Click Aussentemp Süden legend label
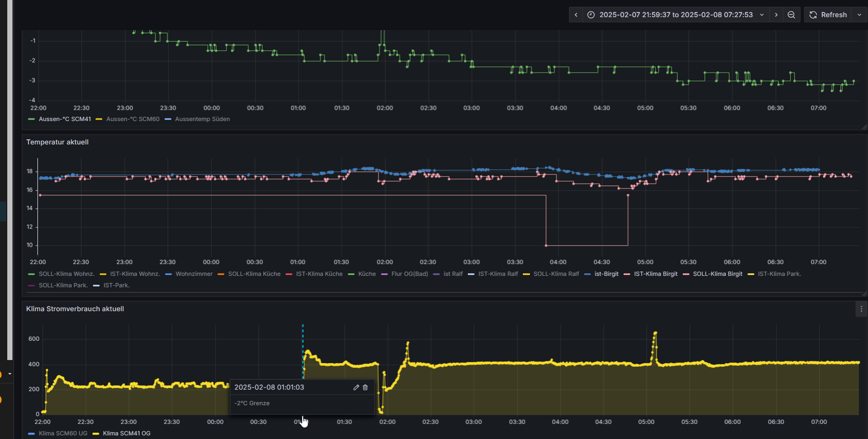 [202, 119]
